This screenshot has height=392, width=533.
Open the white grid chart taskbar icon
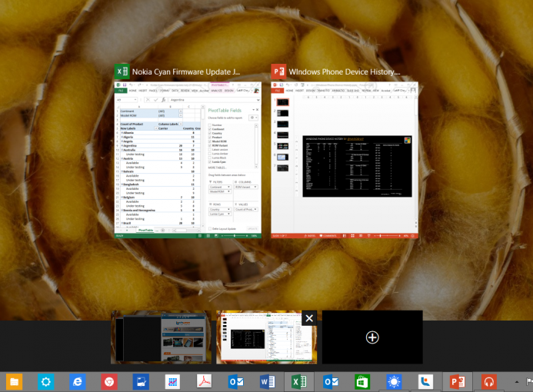pos(172,382)
